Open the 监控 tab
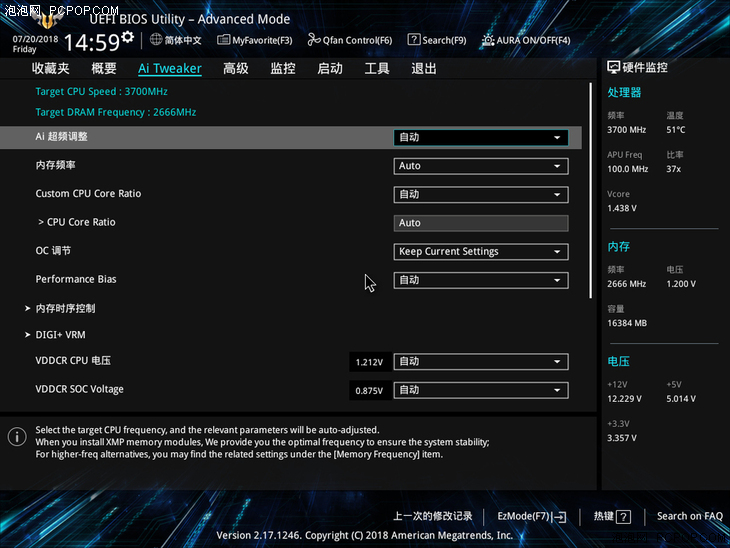 pyautogui.click(x=283, y=68)
